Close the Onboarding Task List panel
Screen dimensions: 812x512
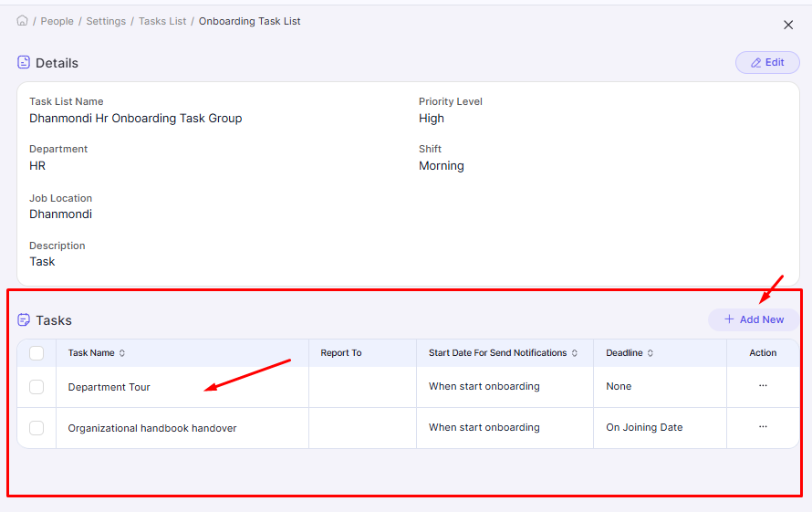(x=788, y=26)
